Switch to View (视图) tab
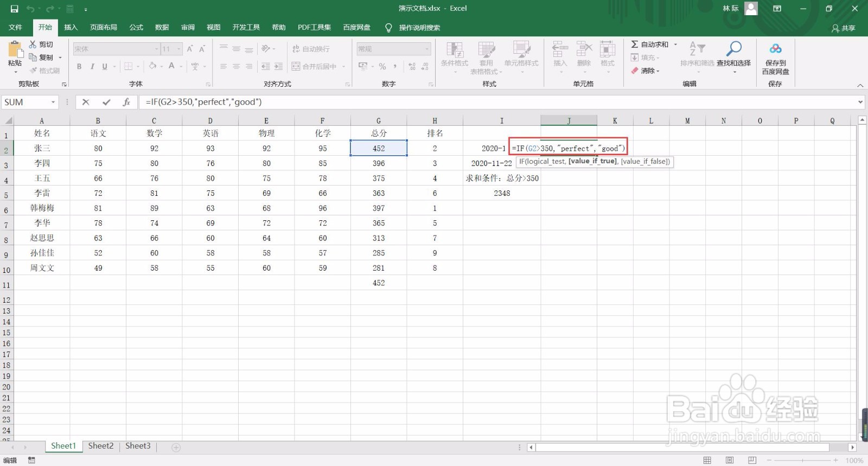 [x=213, y=27]
